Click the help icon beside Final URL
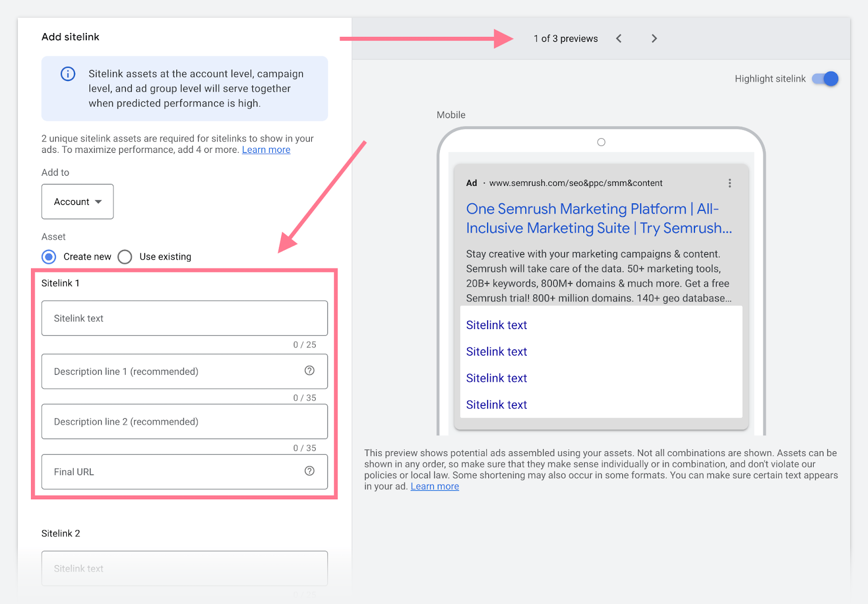The image size is (868, 604). pos(309,471)
